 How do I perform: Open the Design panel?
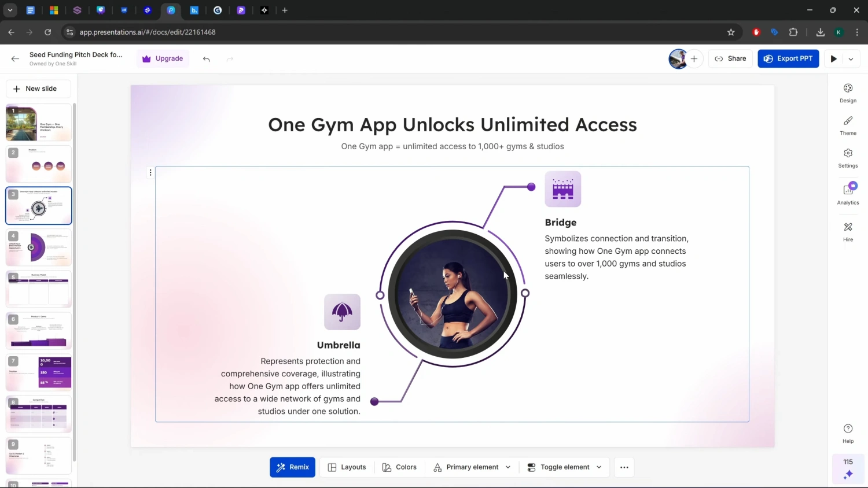(848, 93)
